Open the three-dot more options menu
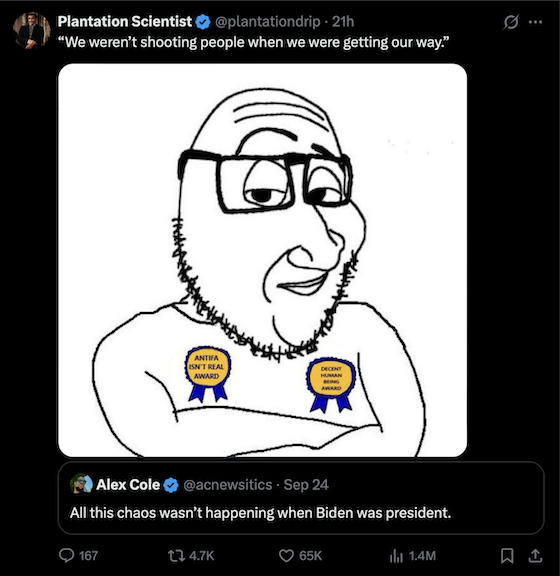The width and height of the screenshot is (560, 576). pyautogui.click(x=535, y=22)
